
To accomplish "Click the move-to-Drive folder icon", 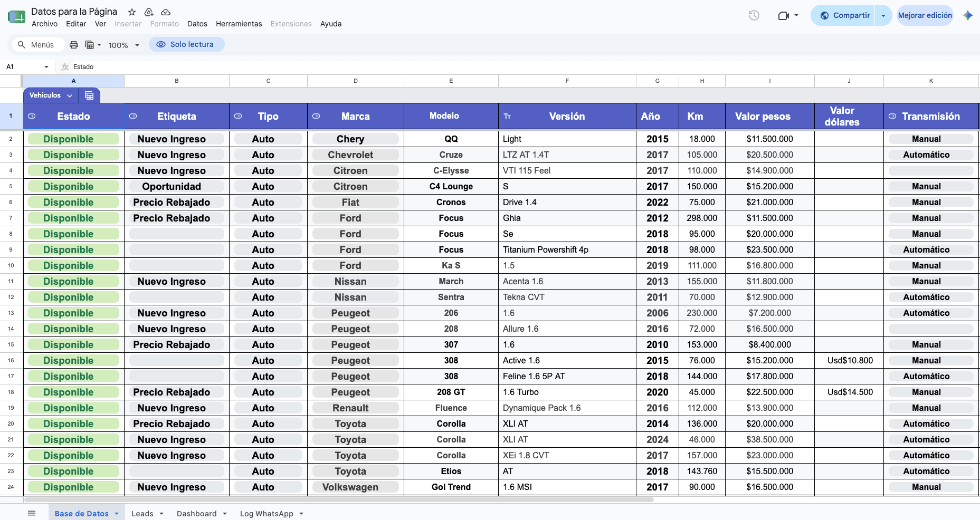I will (x=149, y=12).
